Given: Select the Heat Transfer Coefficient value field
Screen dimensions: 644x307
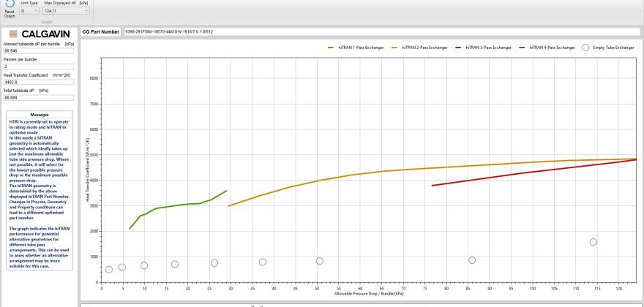Looking at the screenshot, I should (39, 82).
